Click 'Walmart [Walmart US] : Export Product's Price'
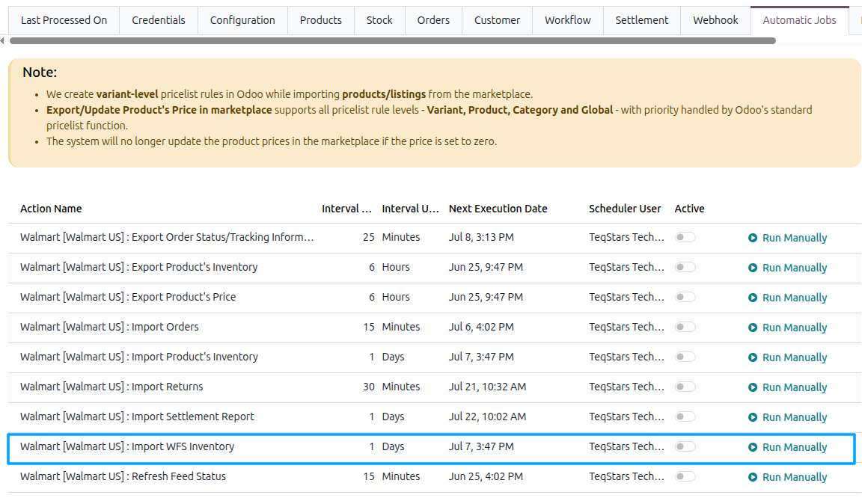 [x=128, y=297]
